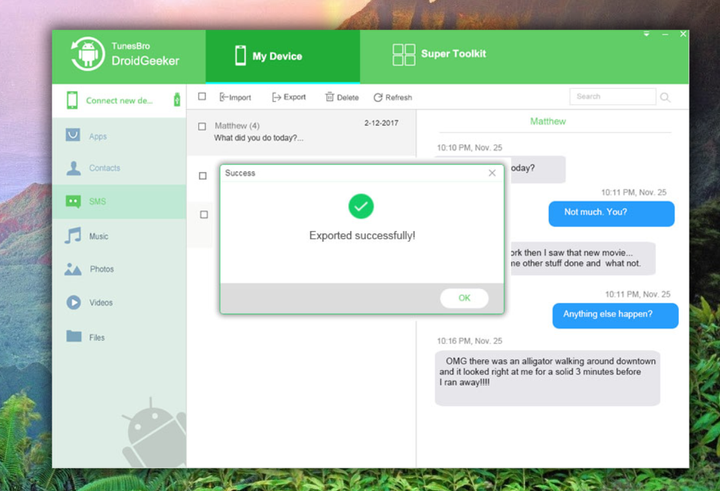Click the Matthew conversation header name
The width and height of the screenshot is (720, 491).
coord(548,121)
